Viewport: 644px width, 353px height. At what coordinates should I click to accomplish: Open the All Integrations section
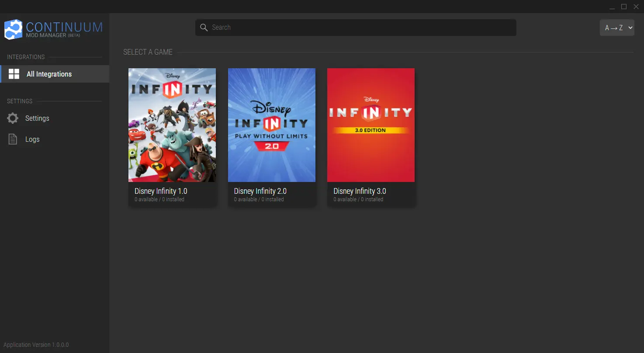pos(55,74)
